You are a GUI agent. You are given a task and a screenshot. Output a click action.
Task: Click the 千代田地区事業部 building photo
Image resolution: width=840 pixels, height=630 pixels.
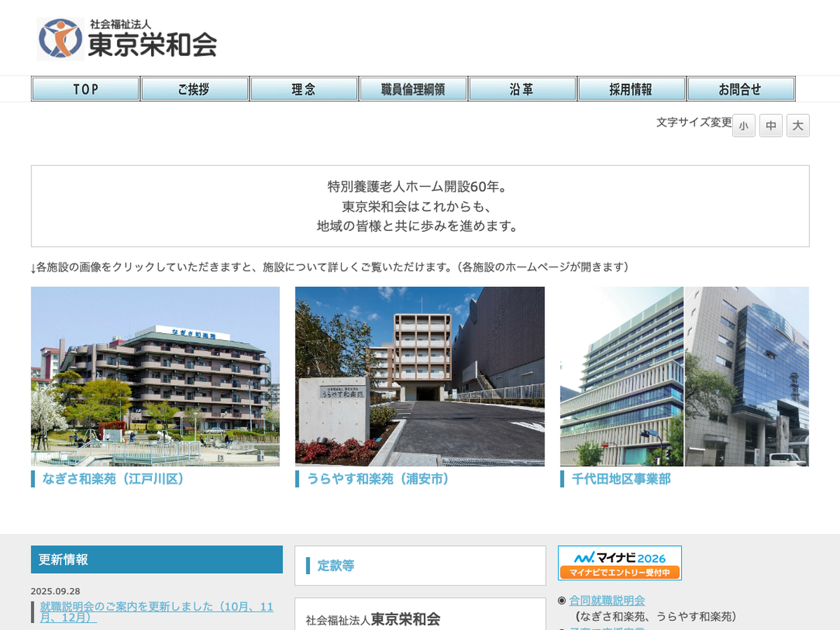[684, 376]
